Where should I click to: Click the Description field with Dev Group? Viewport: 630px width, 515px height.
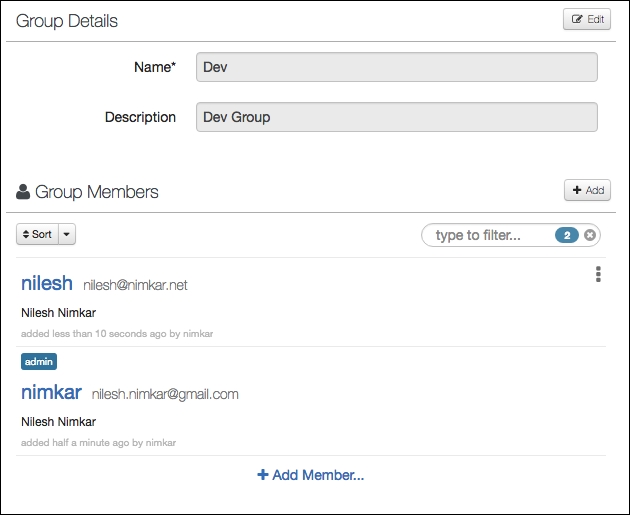click(397, 117)
